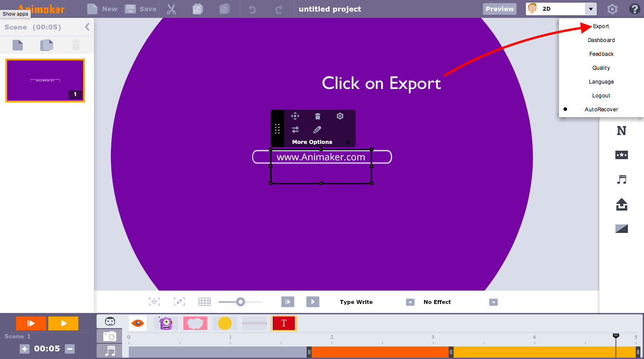The width and height of the screenshot is (644, 359).
Task: Delete scene using the trash icon
Action: tap(76, 45)
